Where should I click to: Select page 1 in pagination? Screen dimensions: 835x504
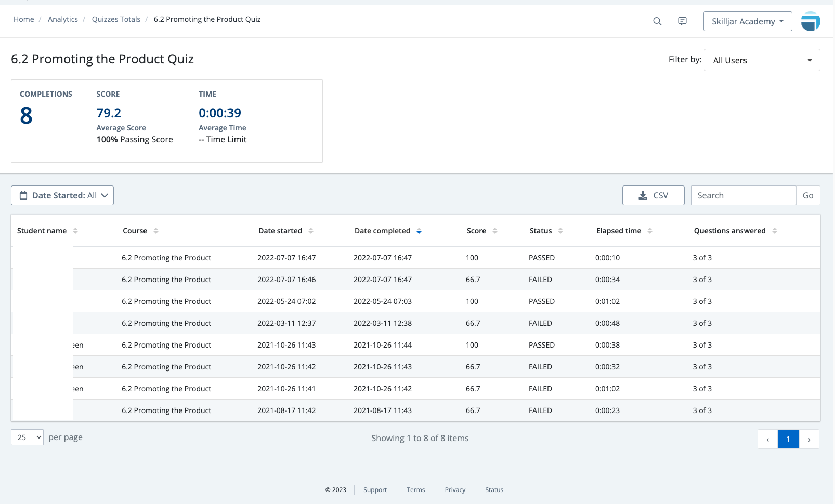(x=788, y=439)
